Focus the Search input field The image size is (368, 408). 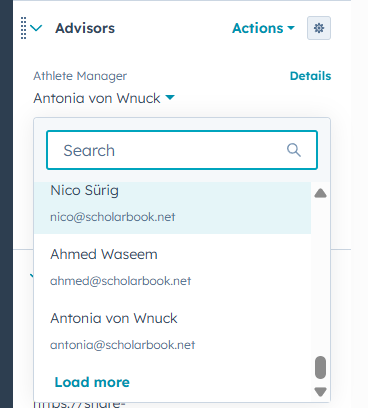[x=182, y=150]
